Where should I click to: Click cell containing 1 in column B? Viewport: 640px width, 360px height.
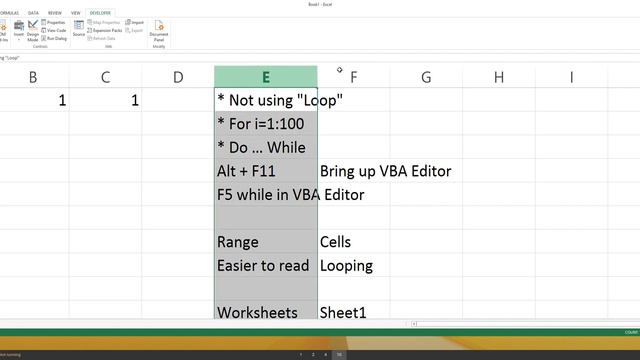point(34,100)
